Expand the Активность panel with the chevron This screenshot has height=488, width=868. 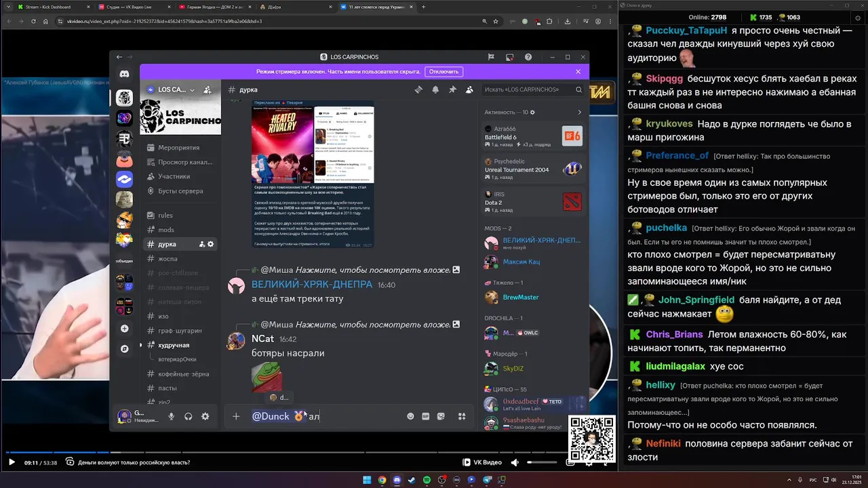pos(579,113)
